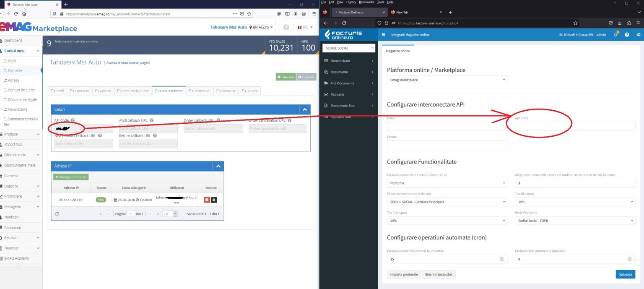This screenshot has width=644, height=289.
Task: Toggle the Facturis sidebar hamburger menu
Action: click(x=383, y=34)
